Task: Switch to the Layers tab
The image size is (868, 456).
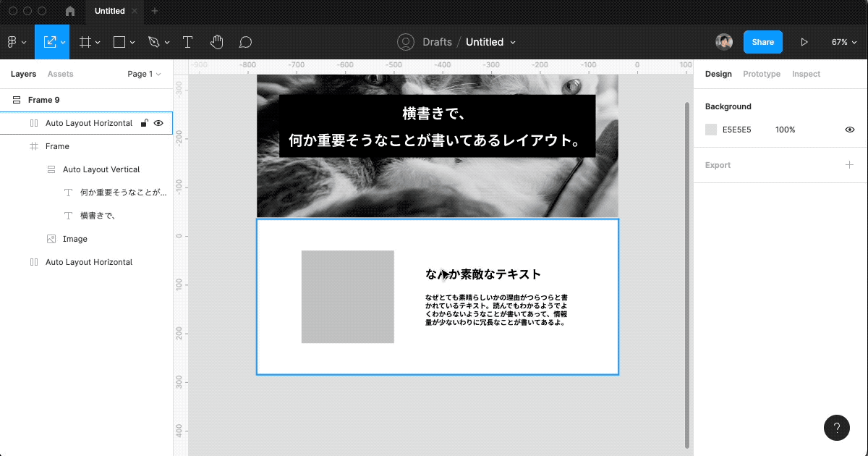Action: click(23, 74)
